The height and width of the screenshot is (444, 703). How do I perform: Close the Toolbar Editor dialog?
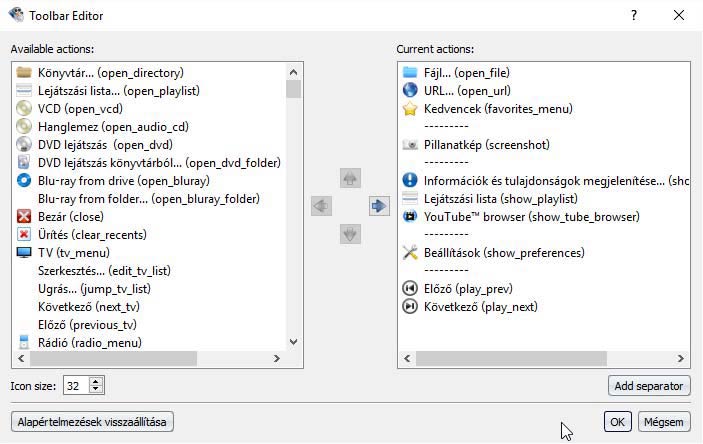679,15
